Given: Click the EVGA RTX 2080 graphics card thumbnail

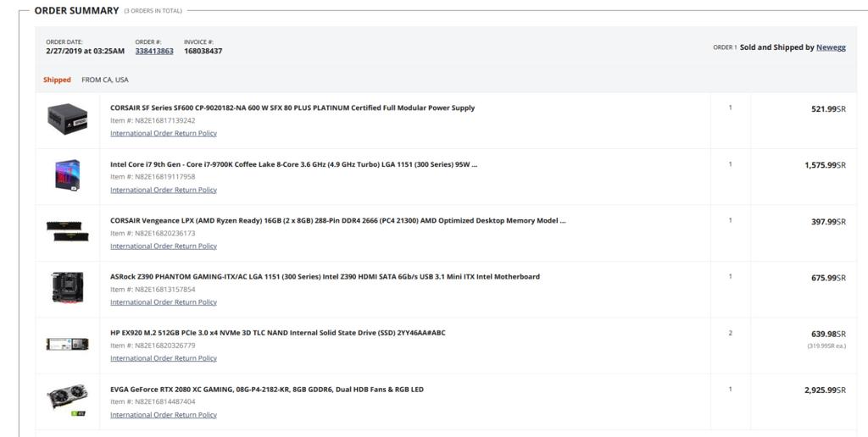Looking at the screenshot, I should (x=68, y=400).
